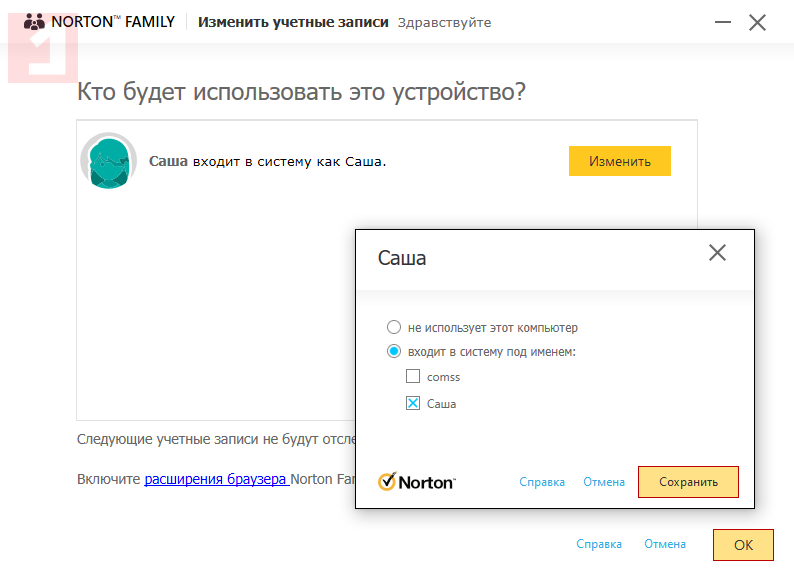Enable the comss account checkbox
Screen dimensions: 794x570
coord(413,377)
